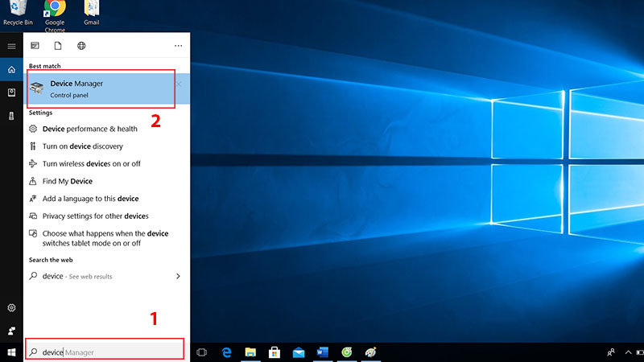Open Device performance & health setting
The width and height of the screenshot is (644, 362).
(89, 129)
